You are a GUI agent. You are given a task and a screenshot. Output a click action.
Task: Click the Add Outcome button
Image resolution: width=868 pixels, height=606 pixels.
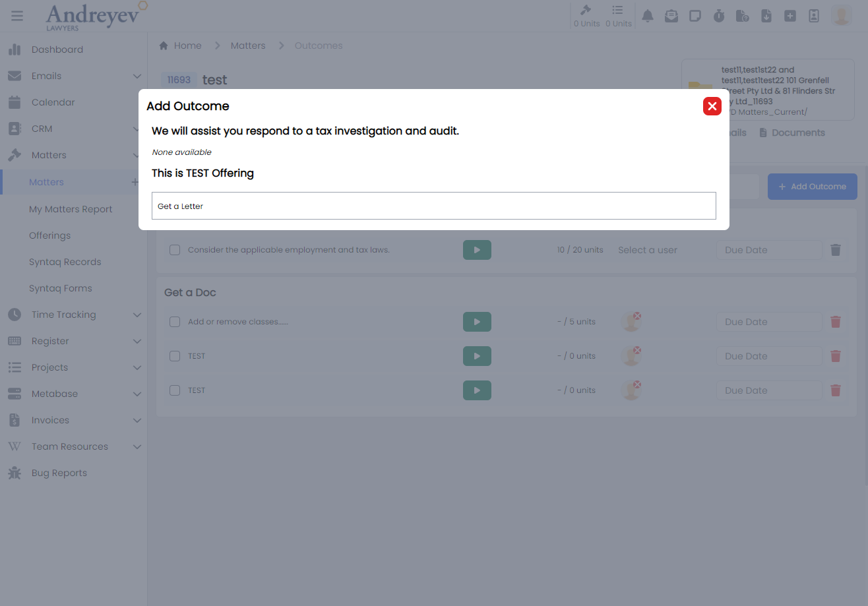point(812,187)
